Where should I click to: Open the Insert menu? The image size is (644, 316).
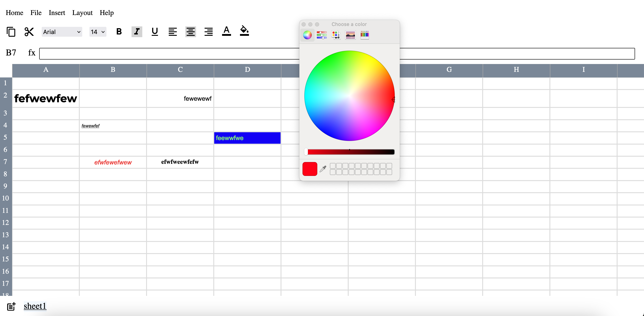(x=57, y=13)
